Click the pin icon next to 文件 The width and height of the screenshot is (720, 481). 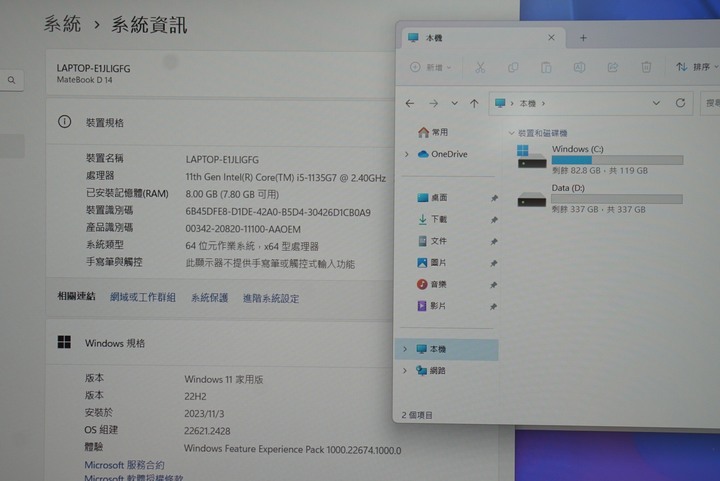(x=494, y=241)
